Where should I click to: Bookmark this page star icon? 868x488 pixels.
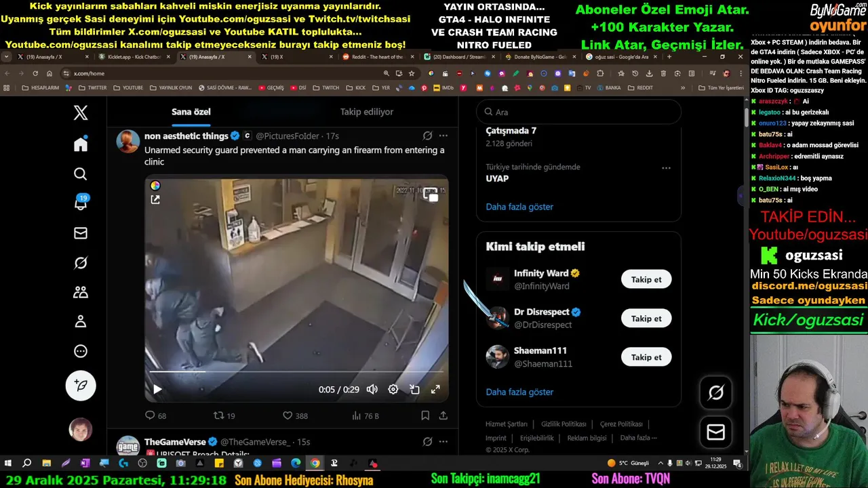(412, 73)
